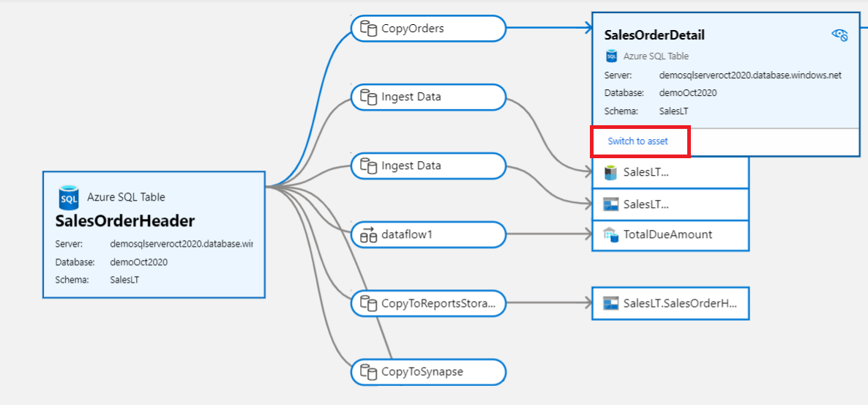Select the CopyToReportsStora... process node
Viewport: 868px width, 405px height.
tap(428, 302)
